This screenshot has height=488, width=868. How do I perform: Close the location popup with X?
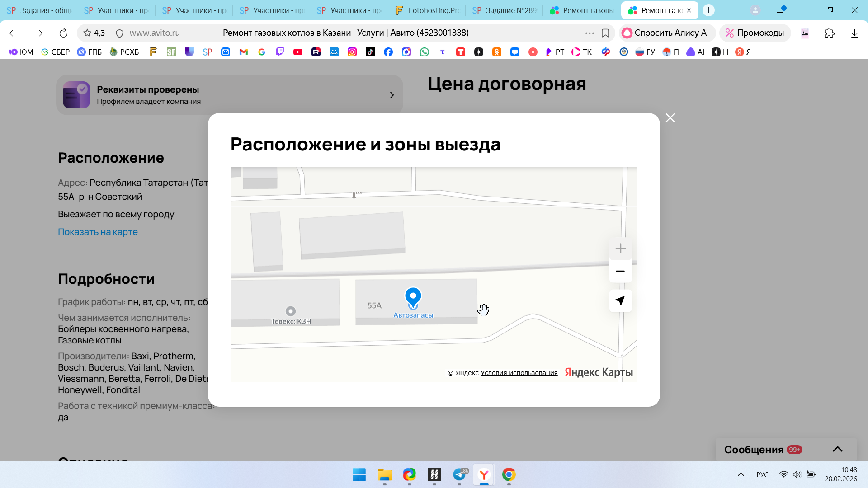[670, 118]
